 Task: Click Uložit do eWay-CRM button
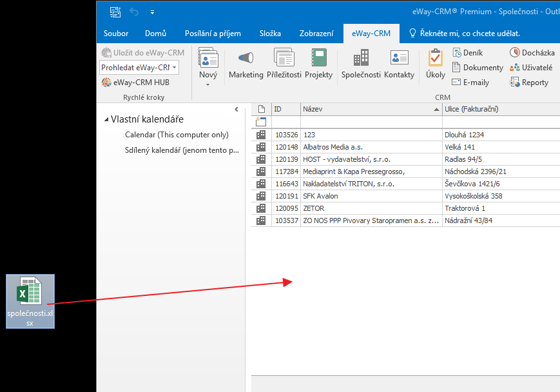pos(143,52)
